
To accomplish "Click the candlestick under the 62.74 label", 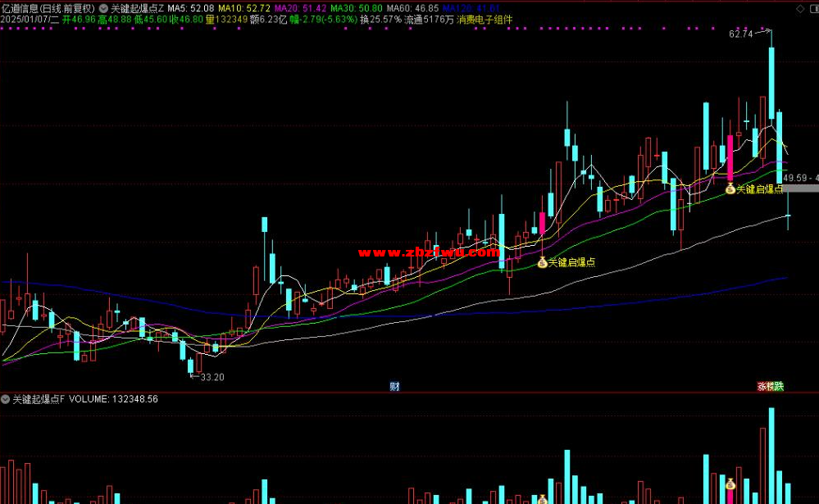I will [x=771, y=75].
